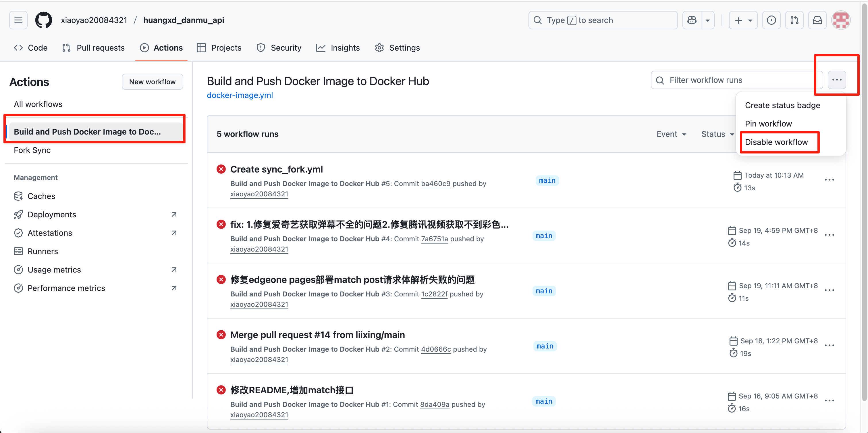The width and height of the screenshot is (868, 433).
Task: Open kebab menu for run #5
Action: [829, 180]
